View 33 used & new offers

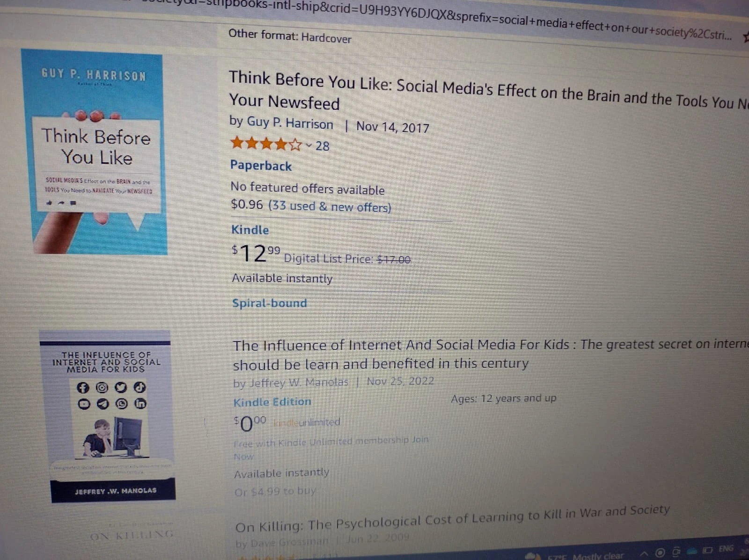click(330, 206)
